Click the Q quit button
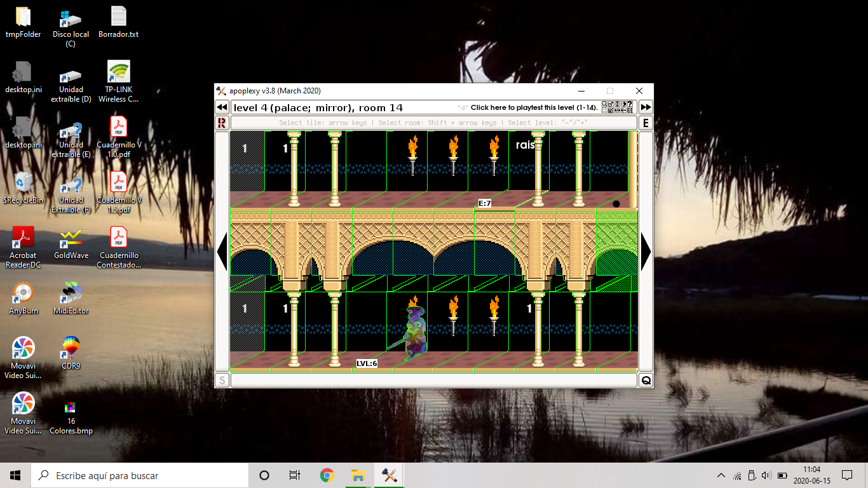The height and width of the screenshot is (488, 868). point(646,380)
